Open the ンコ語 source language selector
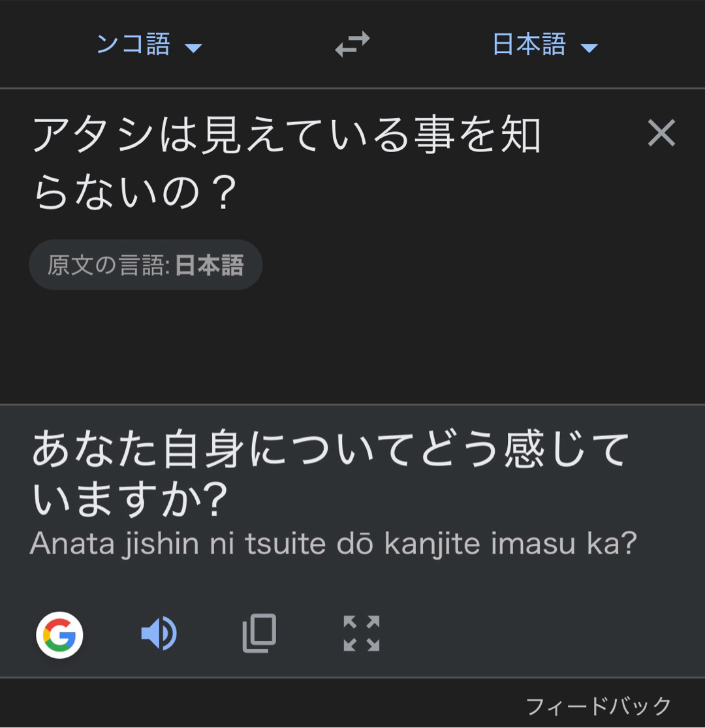 point(134,45)
